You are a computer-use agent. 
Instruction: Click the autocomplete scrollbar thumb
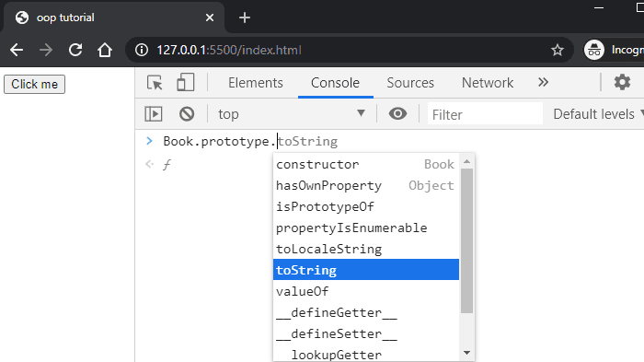click(466, 240)
